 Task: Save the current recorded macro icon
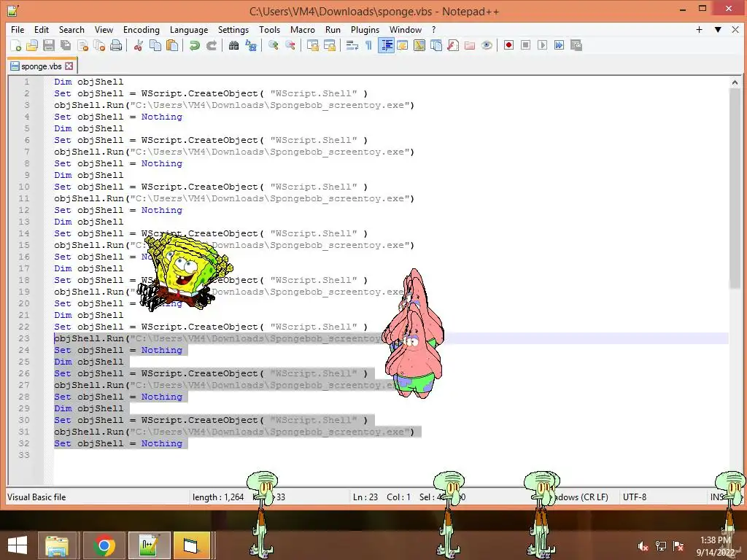[x=576, y=45]
